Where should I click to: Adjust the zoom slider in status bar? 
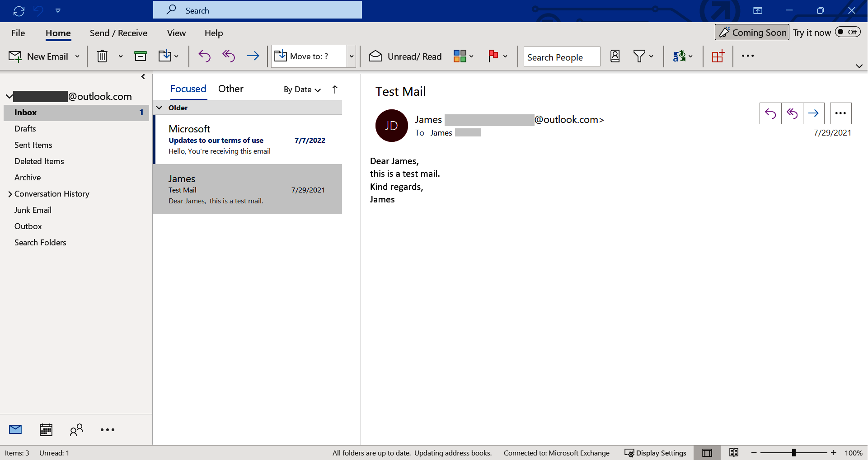pyautogui.click(x=794, y=452)
